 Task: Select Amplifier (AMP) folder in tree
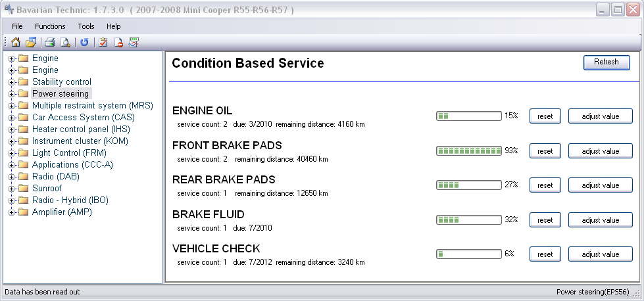pos(62,212)
